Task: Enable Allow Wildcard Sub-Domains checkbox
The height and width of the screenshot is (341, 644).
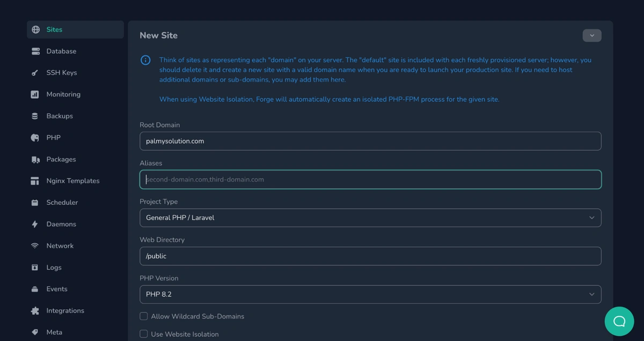Action: coord(144,316)
